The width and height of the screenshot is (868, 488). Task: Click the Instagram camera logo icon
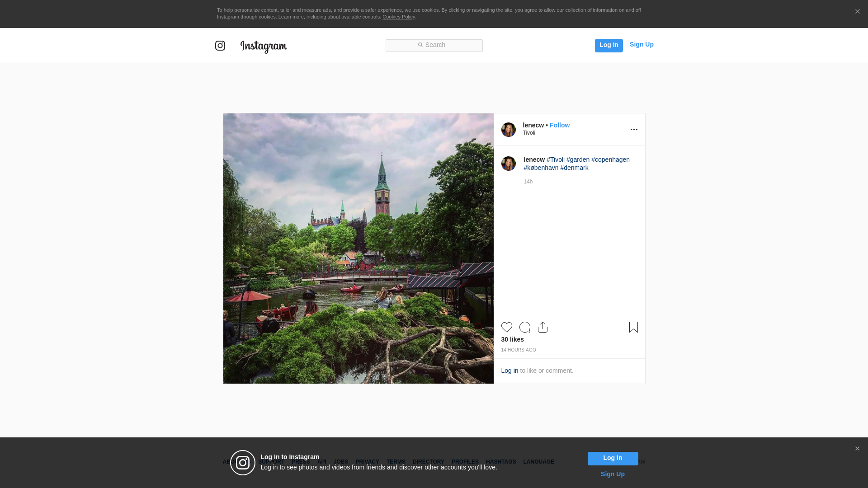point(220,46)
